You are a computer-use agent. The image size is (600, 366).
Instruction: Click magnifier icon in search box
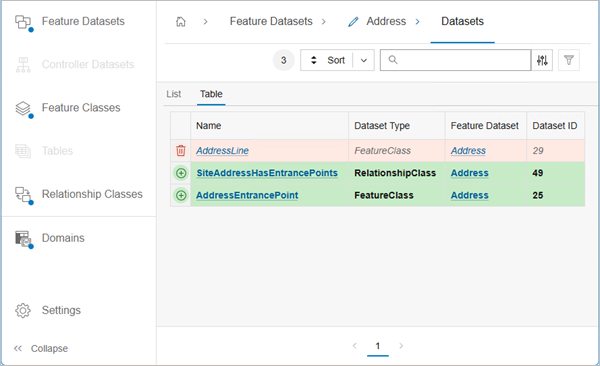(x=393, y=60)
